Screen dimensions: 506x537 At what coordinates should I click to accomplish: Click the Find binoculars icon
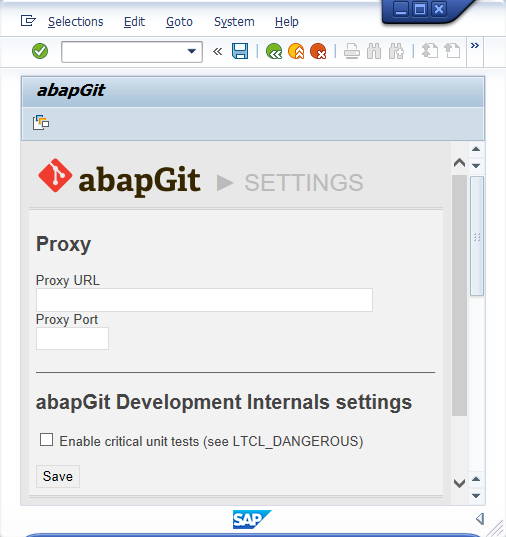point(374,51)
